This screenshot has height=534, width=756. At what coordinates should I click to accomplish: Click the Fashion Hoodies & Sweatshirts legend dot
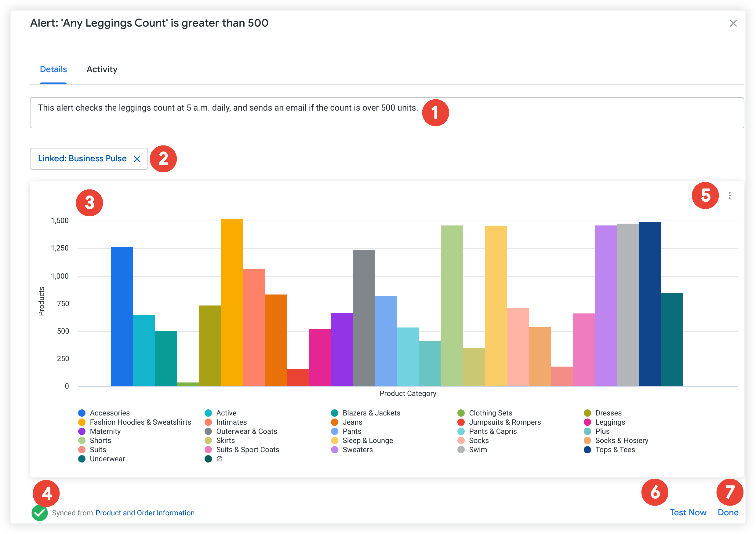82,422
